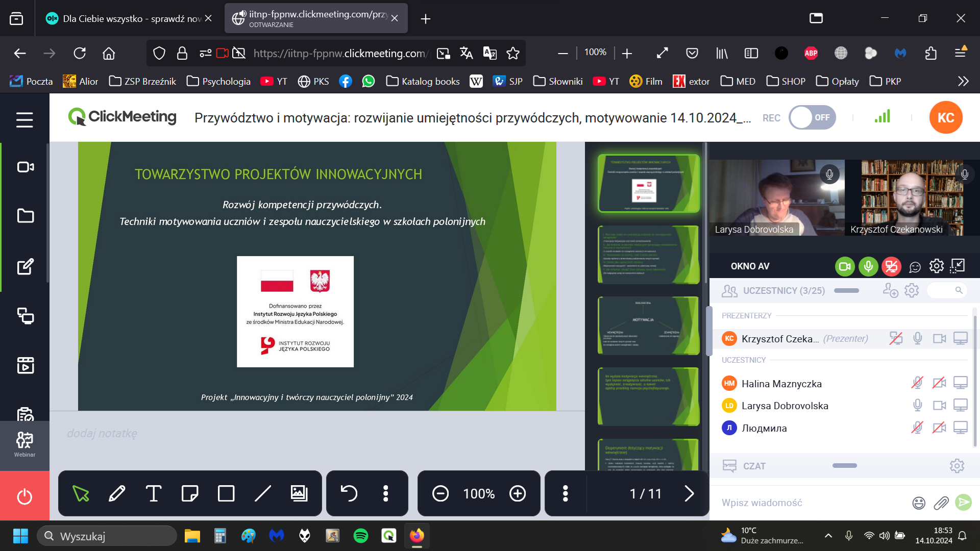
Task: Select the pointer arrow drawing tool
Action: click(81, 493)
